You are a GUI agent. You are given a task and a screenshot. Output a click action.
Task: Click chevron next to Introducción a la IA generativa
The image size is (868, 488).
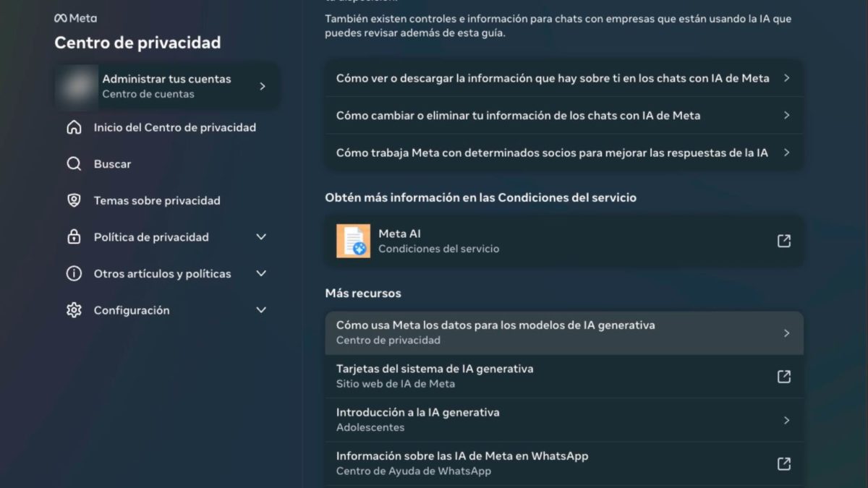(786, 420)
